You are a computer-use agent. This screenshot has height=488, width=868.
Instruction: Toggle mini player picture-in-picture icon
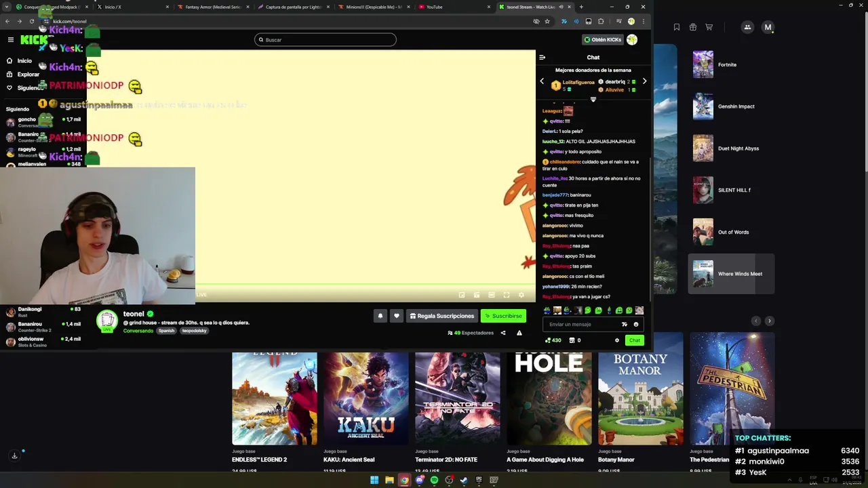(462, 295)
